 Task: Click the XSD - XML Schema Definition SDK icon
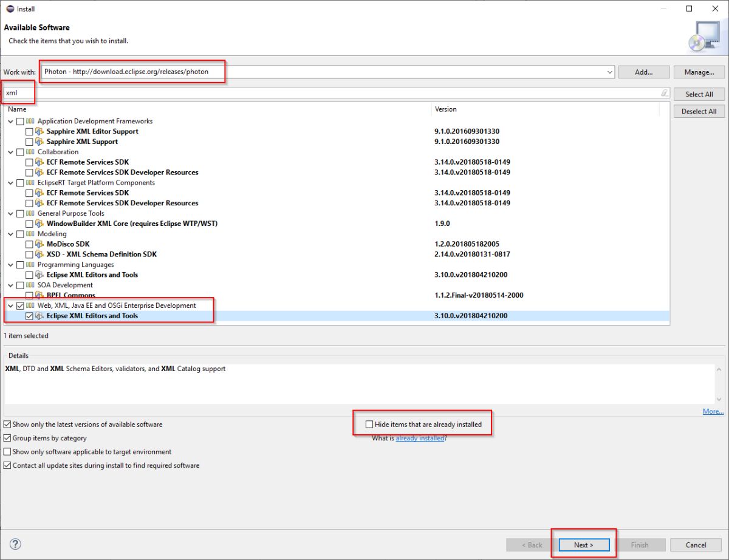pos(40,254)
